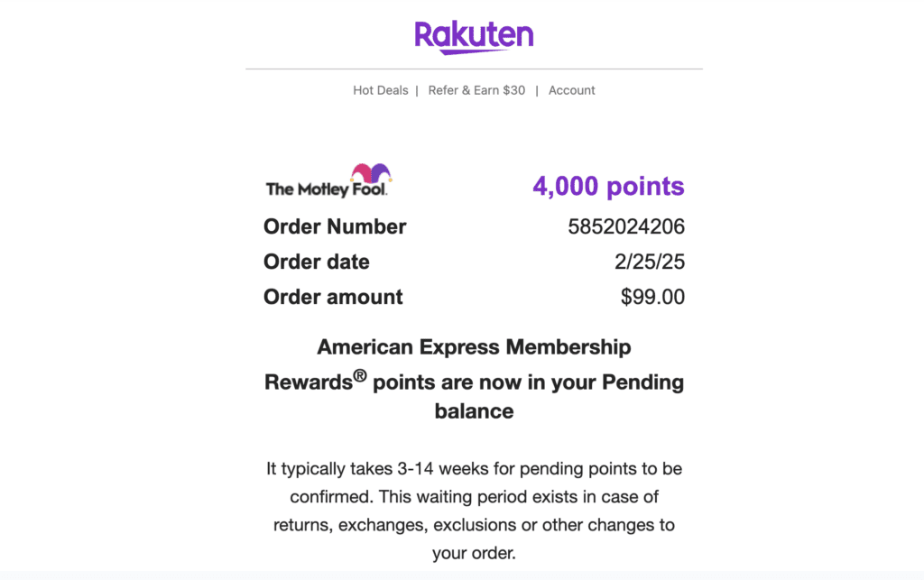
Task: Select the $99.00 order amount
Action: point(652,297)
